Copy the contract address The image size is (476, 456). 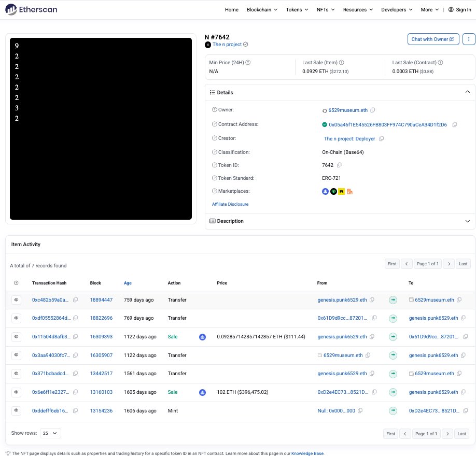[455, 124]
